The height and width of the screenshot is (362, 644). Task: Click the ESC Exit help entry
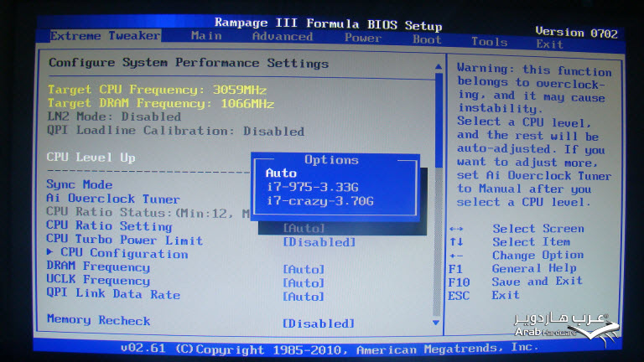pos(484,295)
